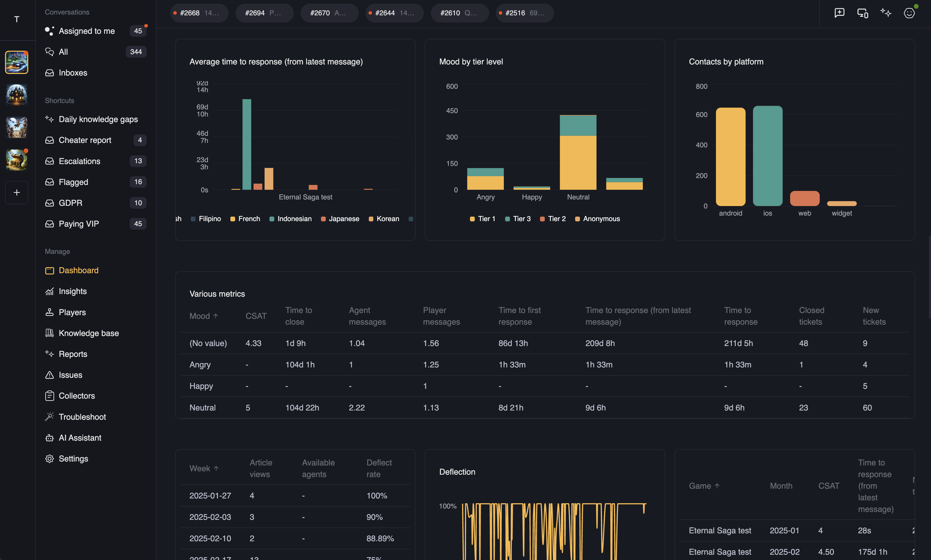
Task: Open conversation #2516 from top bar
Action: [524, 13]
